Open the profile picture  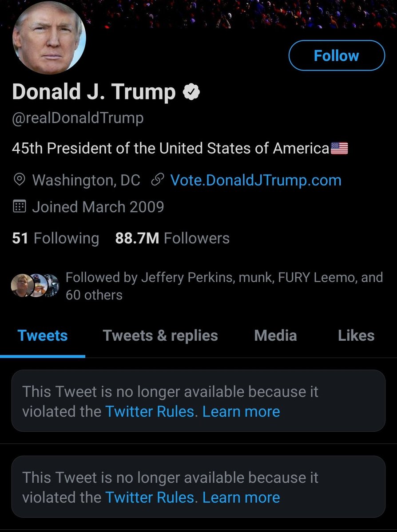[x=49, y=39]
